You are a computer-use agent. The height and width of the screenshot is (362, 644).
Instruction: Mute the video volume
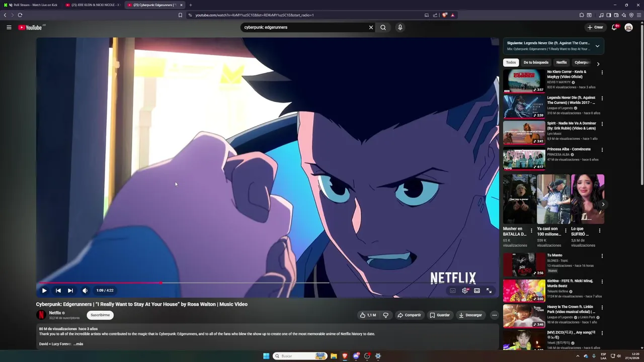coord(85,290)
